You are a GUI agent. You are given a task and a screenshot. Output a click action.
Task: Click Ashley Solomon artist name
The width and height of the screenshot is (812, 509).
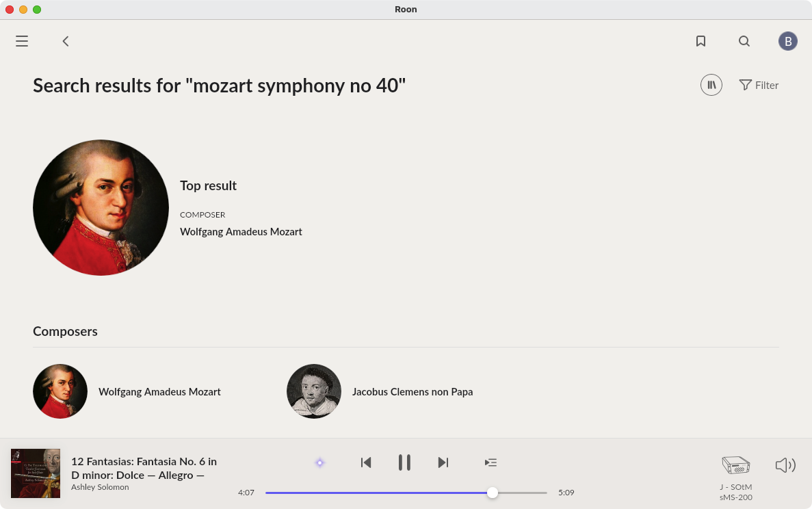tap(100, 487)
